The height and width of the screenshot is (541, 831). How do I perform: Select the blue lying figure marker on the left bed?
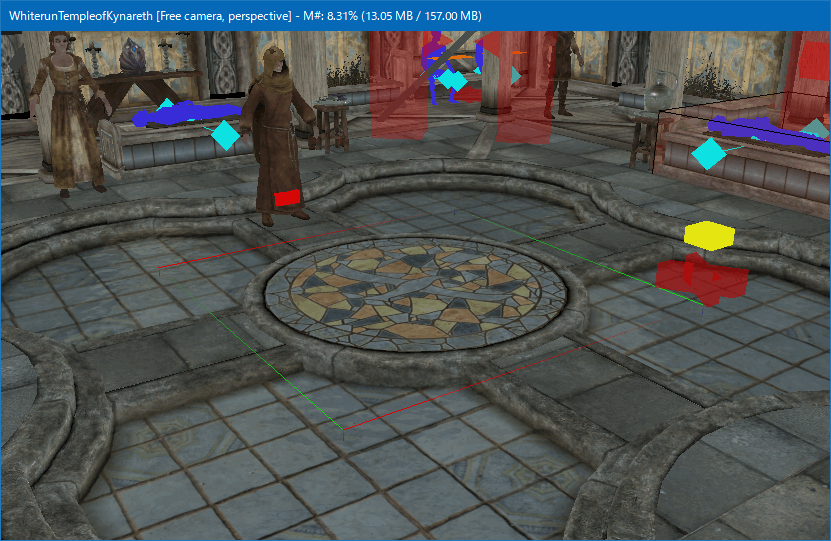click(x=185, y=114)
